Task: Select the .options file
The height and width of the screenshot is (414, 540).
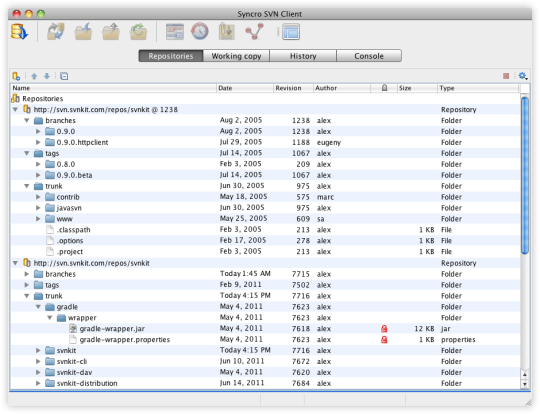Action: tap(70, 241)
